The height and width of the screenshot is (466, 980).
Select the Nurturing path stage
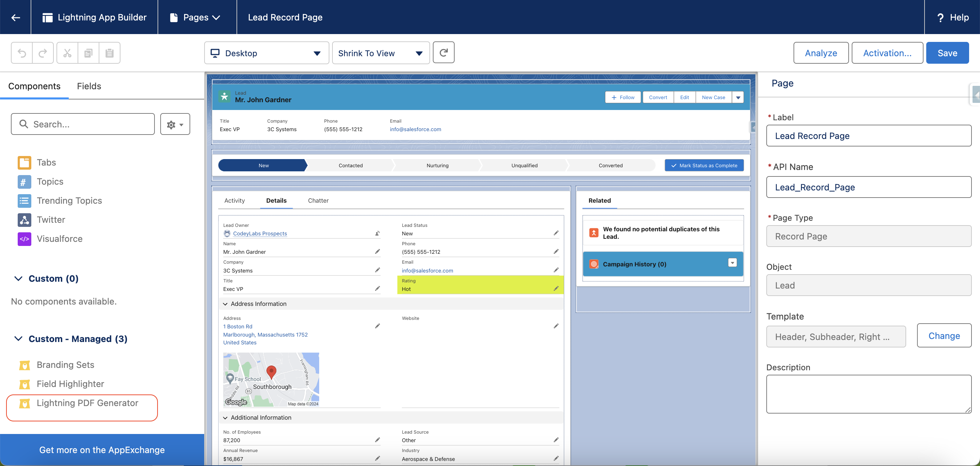pyautogui.click(x=438, y=165)
